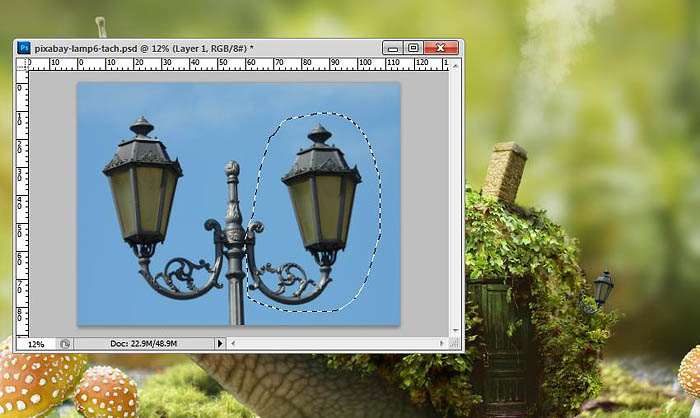Open the status bar flyout arrow menu

[221, 343]
